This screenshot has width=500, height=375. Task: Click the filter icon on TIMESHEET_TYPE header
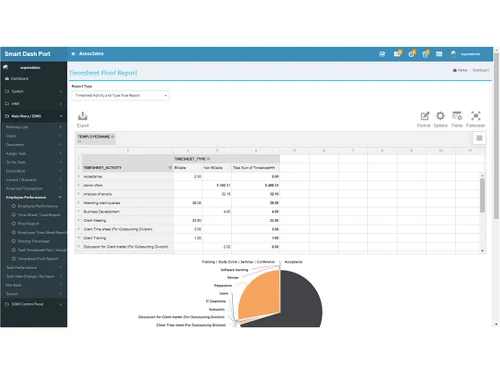(x=209, y=159)
